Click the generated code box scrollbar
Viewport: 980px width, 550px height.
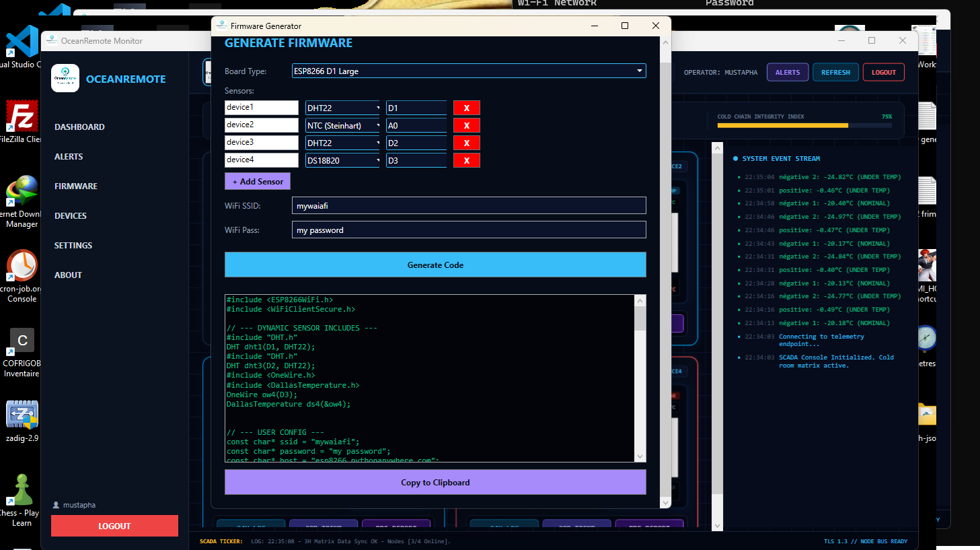[640, 378]
